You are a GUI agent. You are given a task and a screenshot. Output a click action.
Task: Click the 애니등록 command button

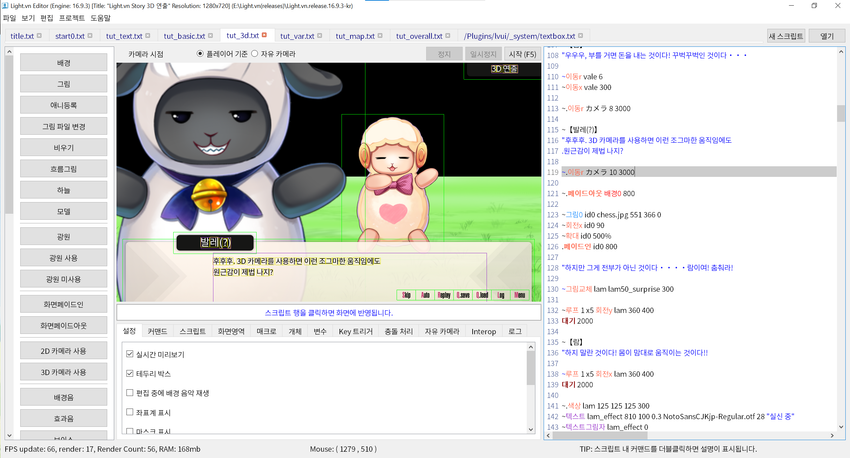point(63,105)
